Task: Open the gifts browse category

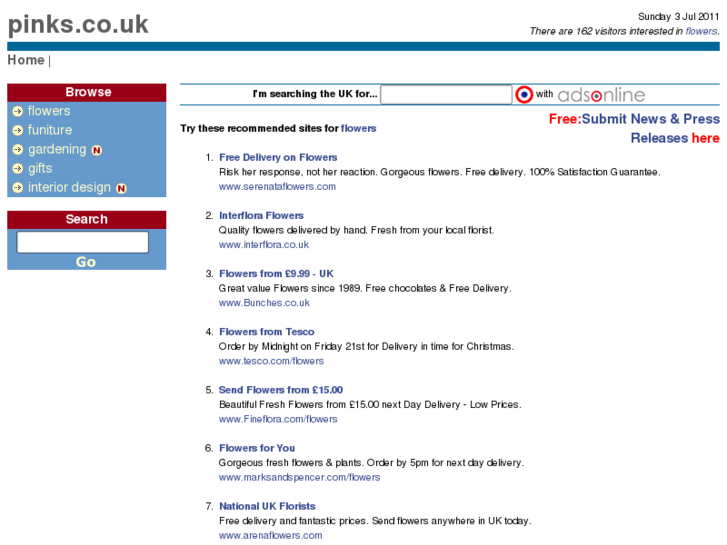Action: point(40,168)
